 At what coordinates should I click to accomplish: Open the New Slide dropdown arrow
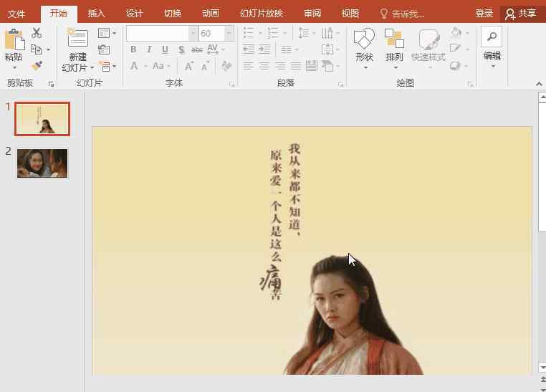point(92,67)
